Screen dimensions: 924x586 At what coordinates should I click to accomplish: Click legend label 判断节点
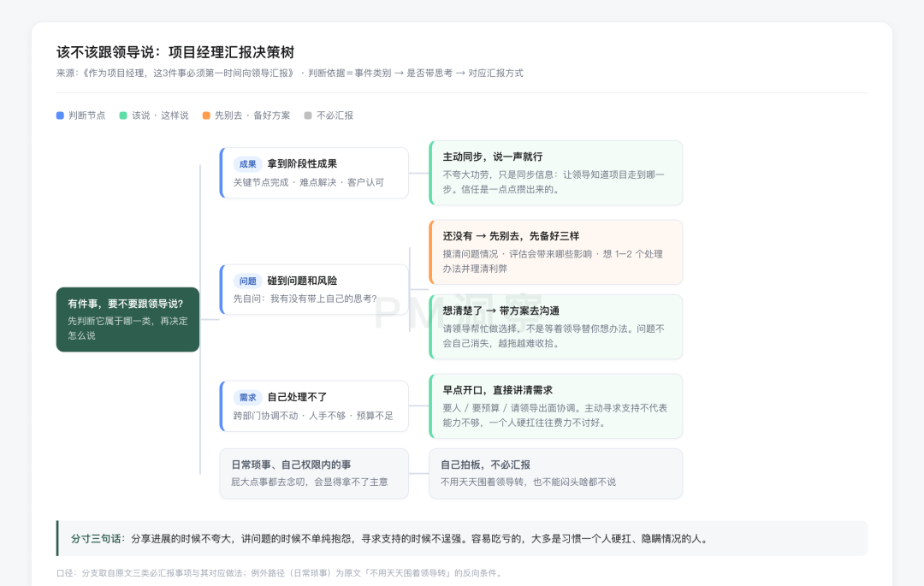click(86, 115)
